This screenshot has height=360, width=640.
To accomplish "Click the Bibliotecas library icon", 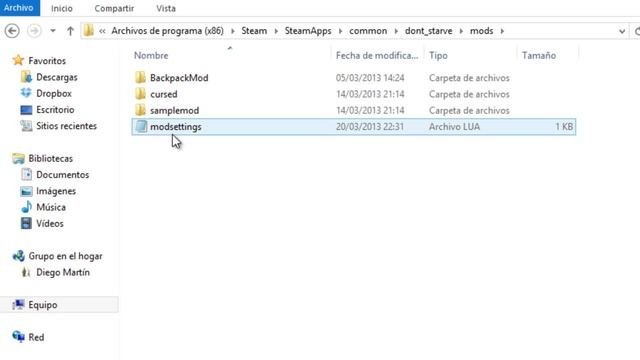I will 18,158.
